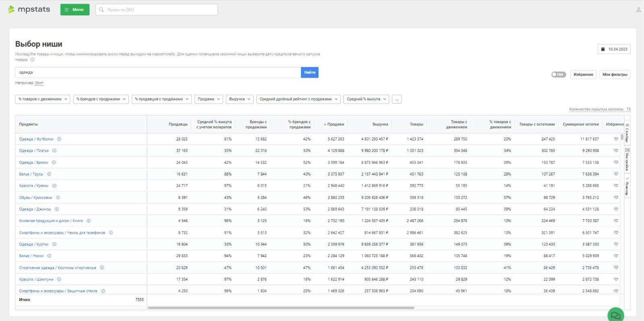Open the chat support bubble
The image size is (644, 321).
(x=615, y=315)
